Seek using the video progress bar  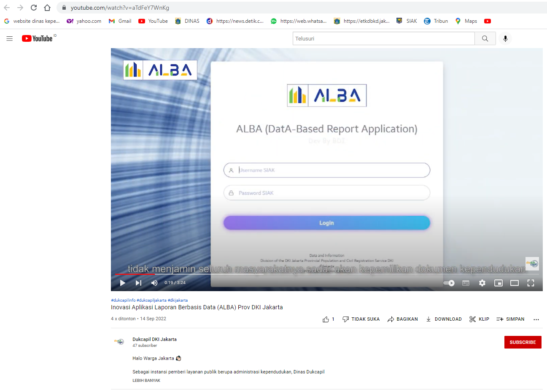327,274
